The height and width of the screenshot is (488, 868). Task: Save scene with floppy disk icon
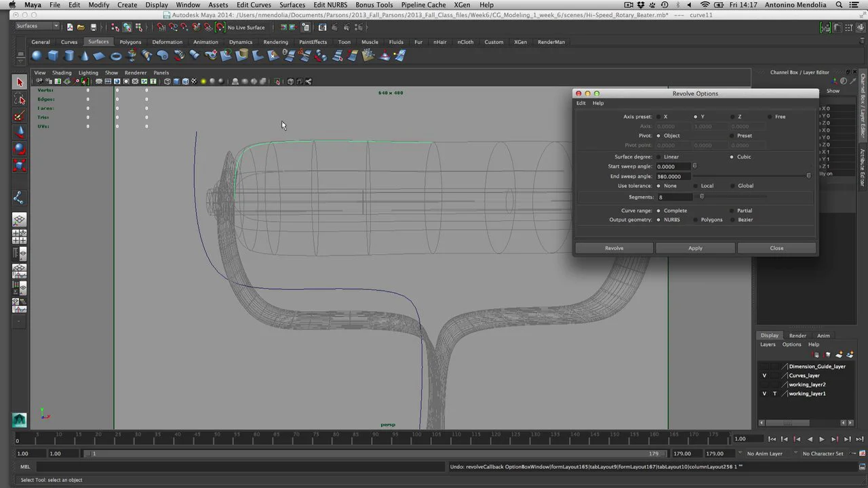(94, 27)
